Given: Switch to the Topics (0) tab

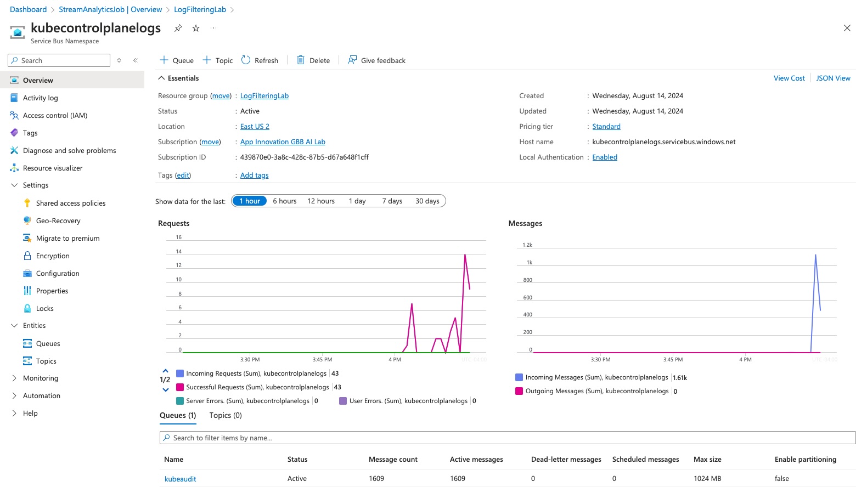Looking at the screenshot, I should point(226,416).
